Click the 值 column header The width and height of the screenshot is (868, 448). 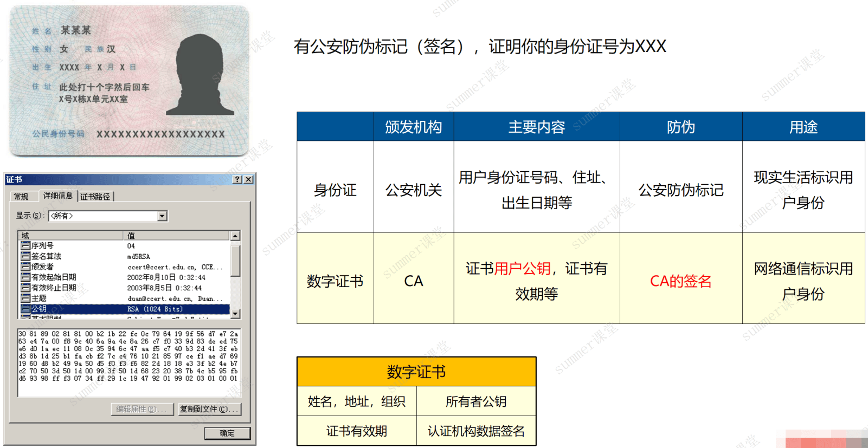pyautogui.click(x=177, y=236)
